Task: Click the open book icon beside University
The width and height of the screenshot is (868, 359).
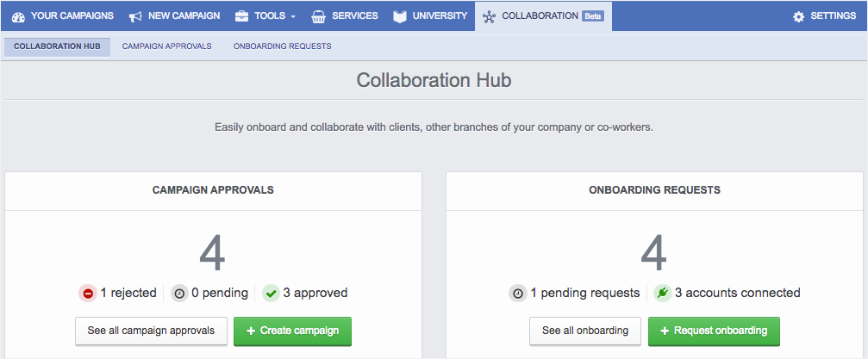Action: 400,16
